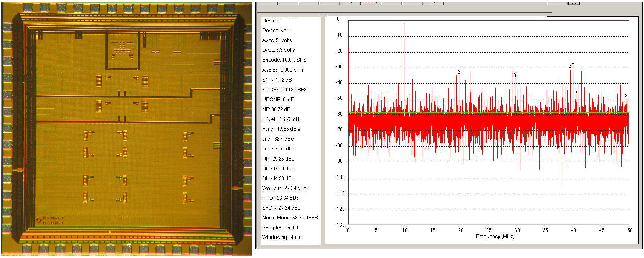Click the 'Avcc: 5, Volts' entry
The image size is (644, 258).
[277, 40]
